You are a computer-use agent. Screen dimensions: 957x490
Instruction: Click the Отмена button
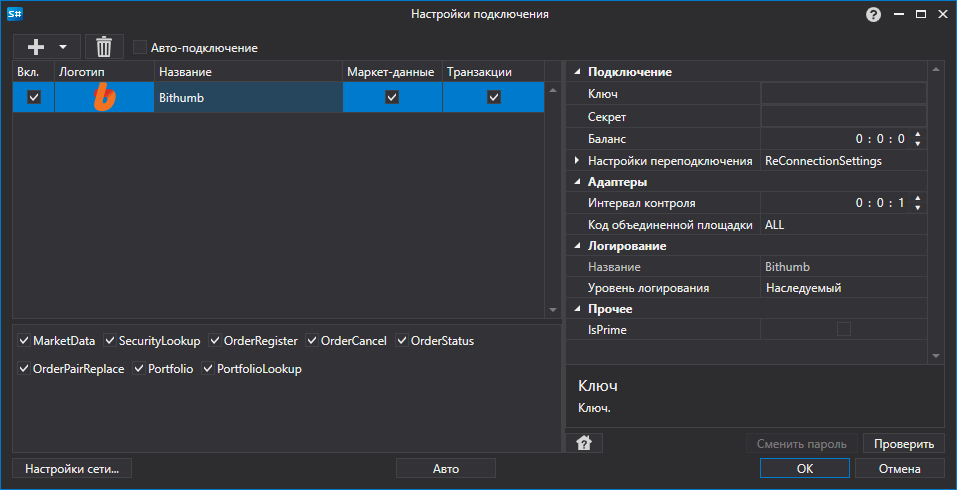pos(900,469)
